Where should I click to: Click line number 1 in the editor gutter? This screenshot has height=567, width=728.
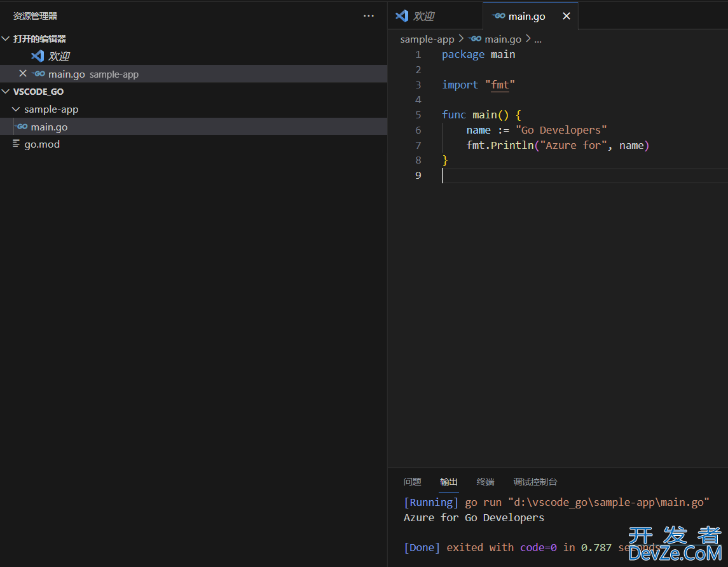[x=418, y=54]
